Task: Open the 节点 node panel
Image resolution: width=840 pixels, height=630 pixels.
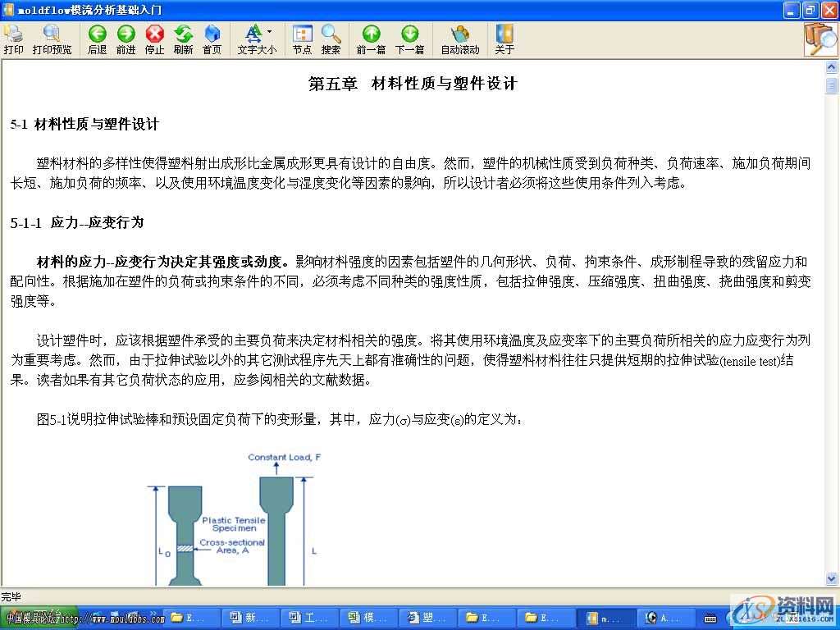Action: pos(301,39)
